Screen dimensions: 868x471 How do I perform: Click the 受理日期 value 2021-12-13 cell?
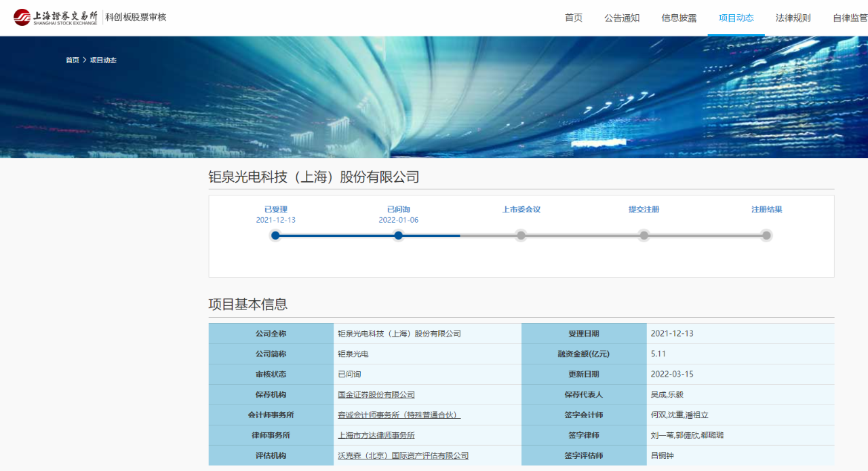coord(741,333)
